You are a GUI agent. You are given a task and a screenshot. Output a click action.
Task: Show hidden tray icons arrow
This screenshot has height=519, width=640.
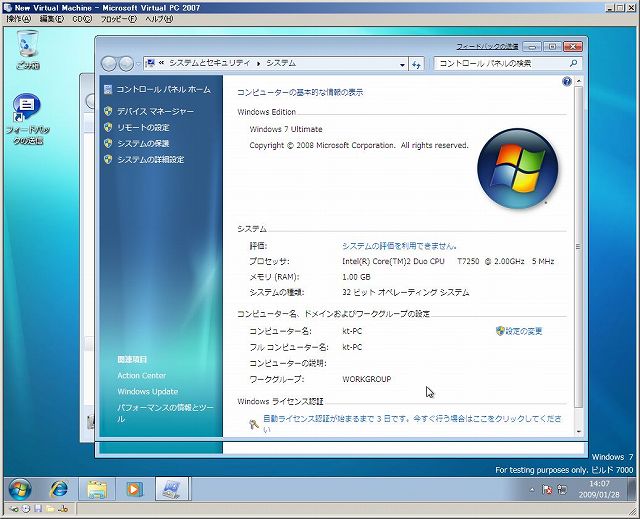point(532,489)
